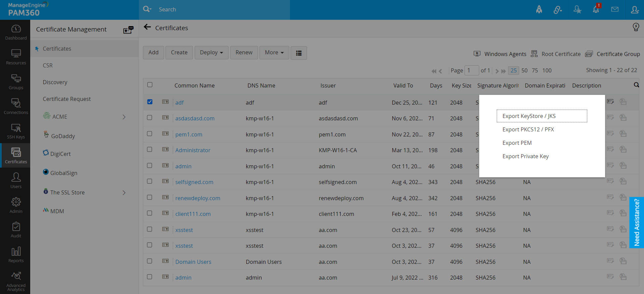Go back using the Certificates arrow
This screenshot has width=644, height=294.
(147, 27)
